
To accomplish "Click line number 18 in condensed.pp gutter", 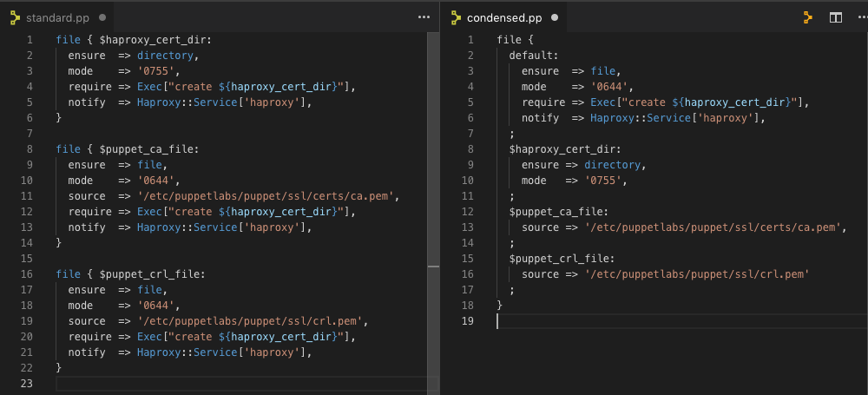I will point(467,306).
